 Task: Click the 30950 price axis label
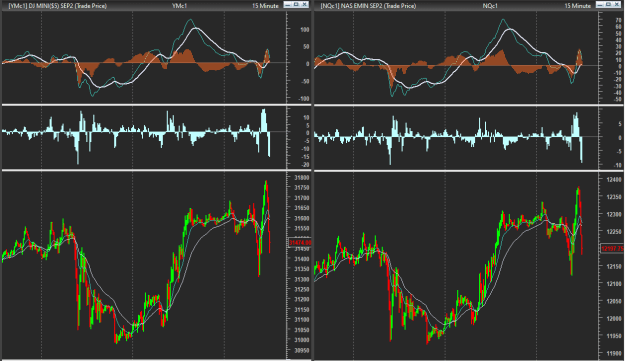(x=302, y=350)
